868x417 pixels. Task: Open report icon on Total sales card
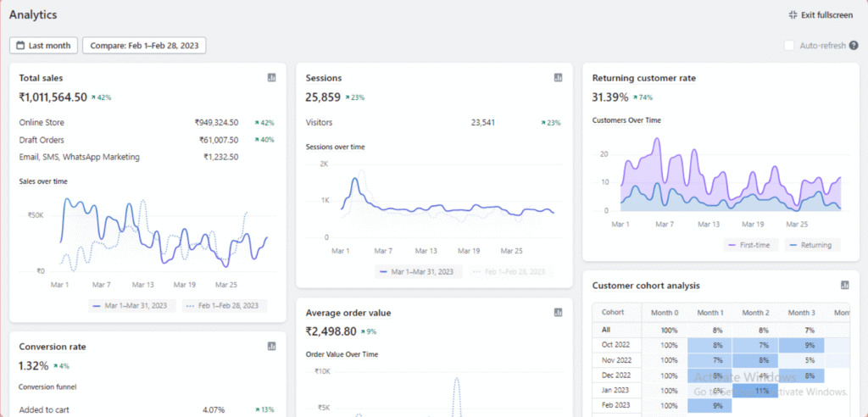tap(271, 78)
